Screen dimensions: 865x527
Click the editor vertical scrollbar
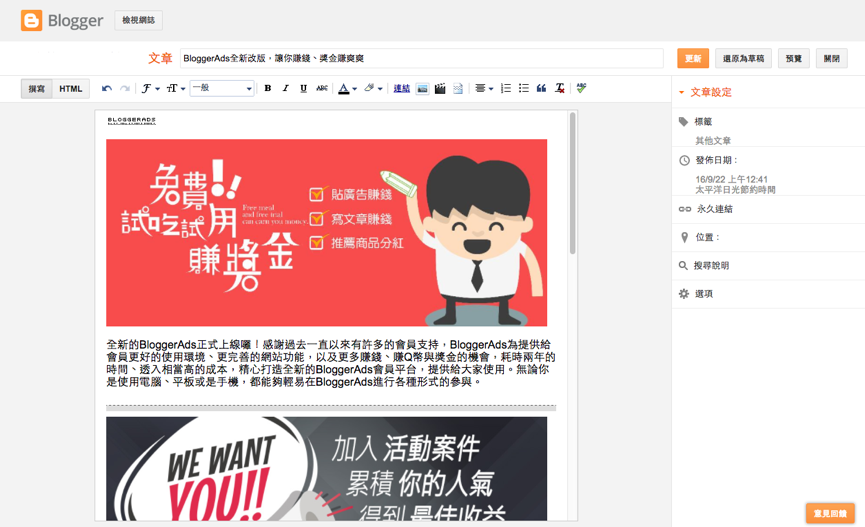(573, 183)
